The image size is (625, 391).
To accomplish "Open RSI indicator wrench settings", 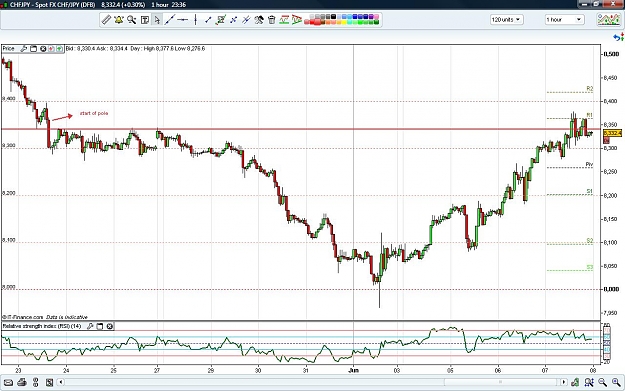I will (x=90, y=326).
